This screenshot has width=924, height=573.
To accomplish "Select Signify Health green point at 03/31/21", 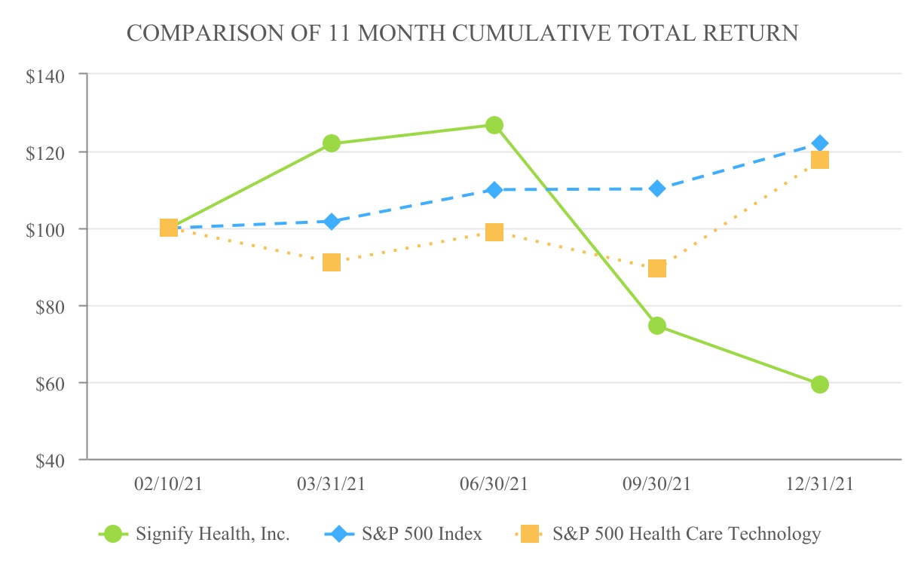I will 332,143.
